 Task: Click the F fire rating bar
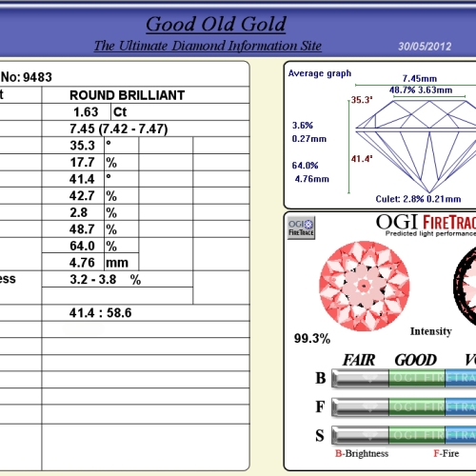click(x=404, y=407)
